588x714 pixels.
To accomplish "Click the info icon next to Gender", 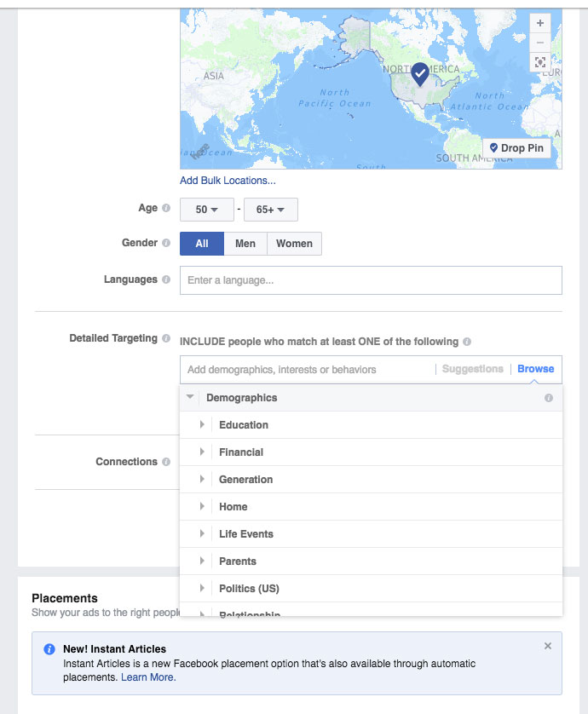I will [166, 243].
